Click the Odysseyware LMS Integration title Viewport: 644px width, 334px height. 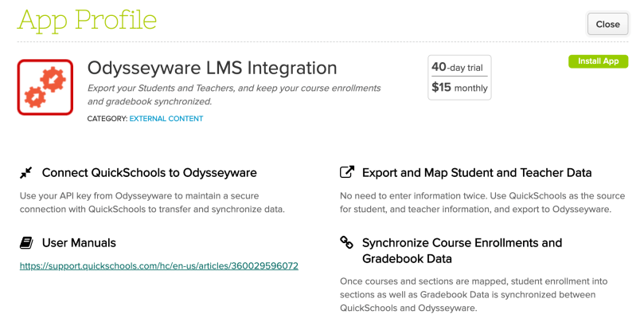click(x=212, y=68)
